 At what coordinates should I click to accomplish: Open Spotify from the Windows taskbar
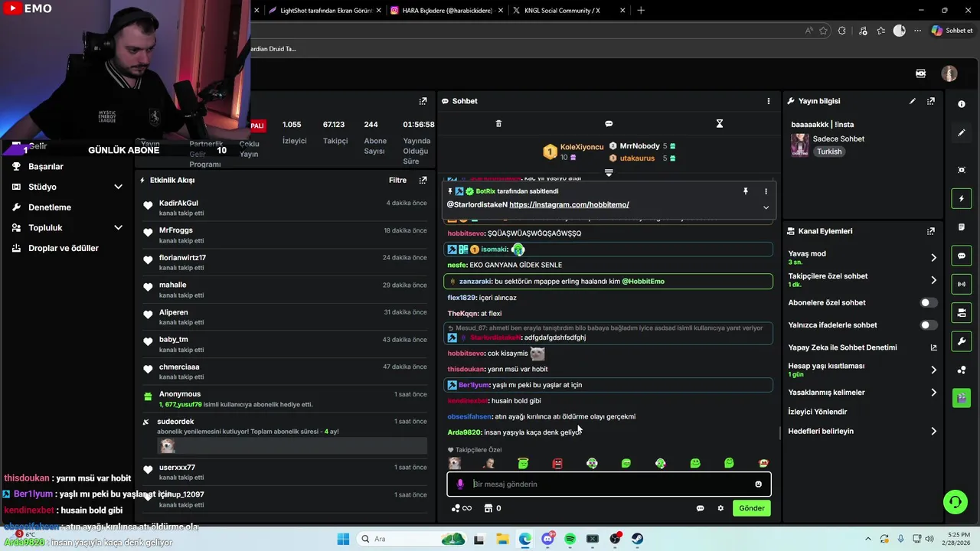(x=570, y=540)
